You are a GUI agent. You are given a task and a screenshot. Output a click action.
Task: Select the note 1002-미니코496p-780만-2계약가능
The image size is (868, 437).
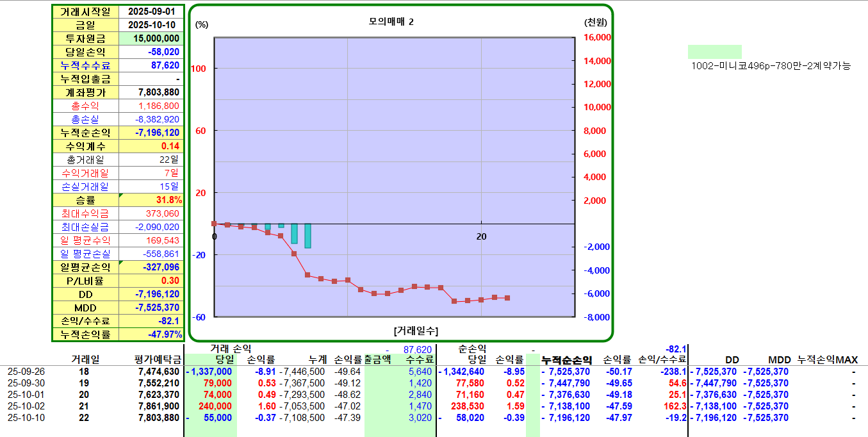[771, 65]
